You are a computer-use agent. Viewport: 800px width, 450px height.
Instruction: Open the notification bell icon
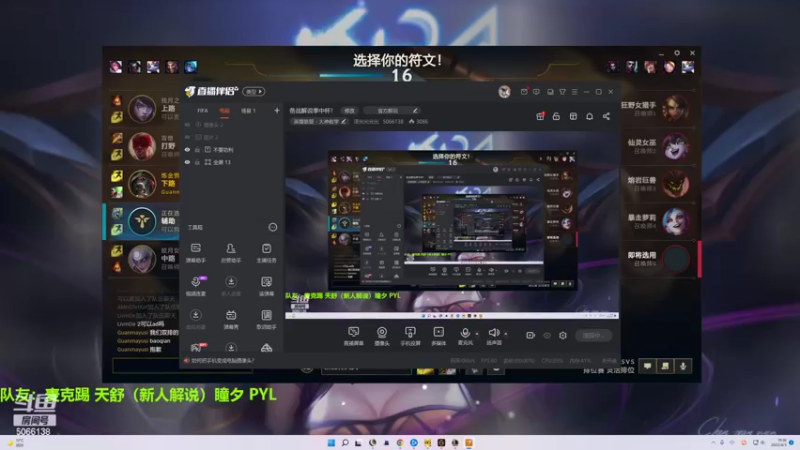(x=589, y=116)
